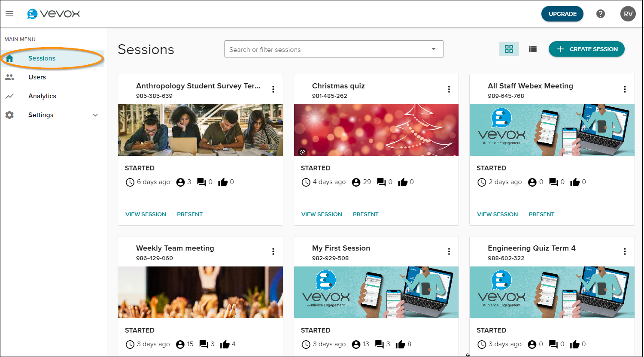Click messages icon on All Staff Webex card
Image resolution: width=644 pixels, height=357 pixels.
click(x=553, y=182)
